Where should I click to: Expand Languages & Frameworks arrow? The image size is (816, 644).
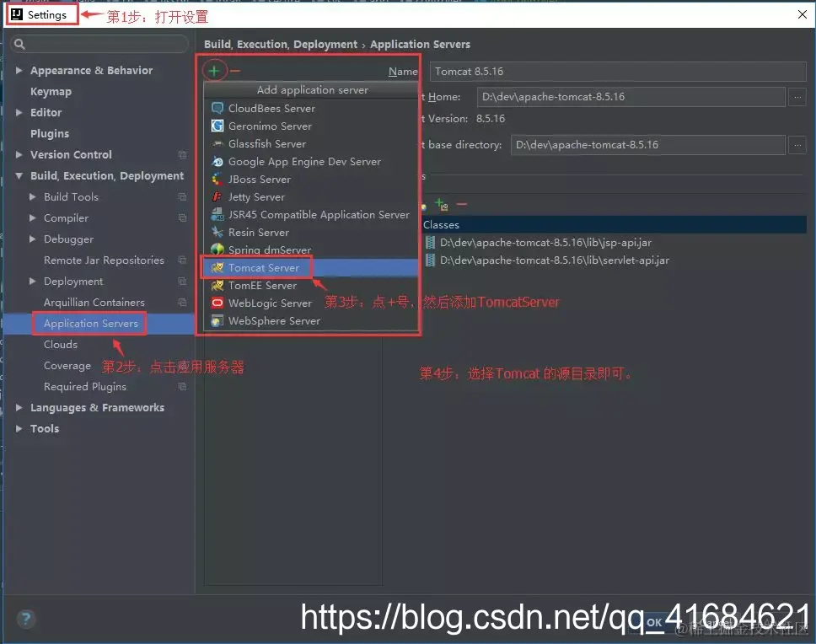(x=19, y=407)
